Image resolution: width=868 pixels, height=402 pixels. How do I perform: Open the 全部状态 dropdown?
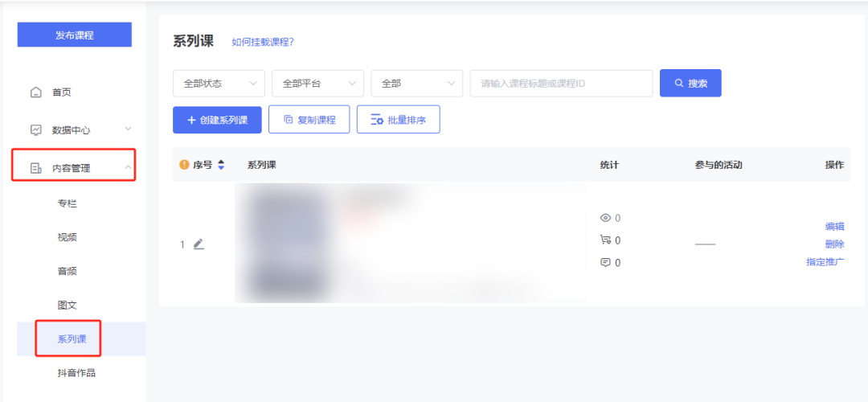click(x=219, y=84)
